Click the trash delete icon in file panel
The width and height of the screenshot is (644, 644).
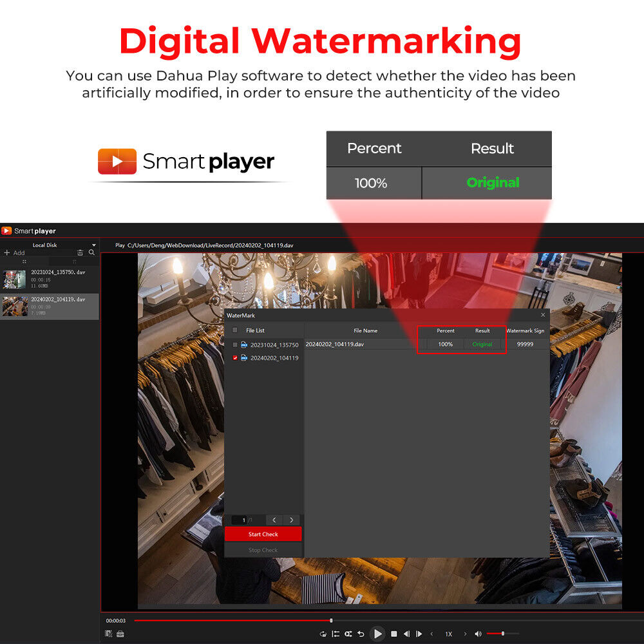(80, 252)
